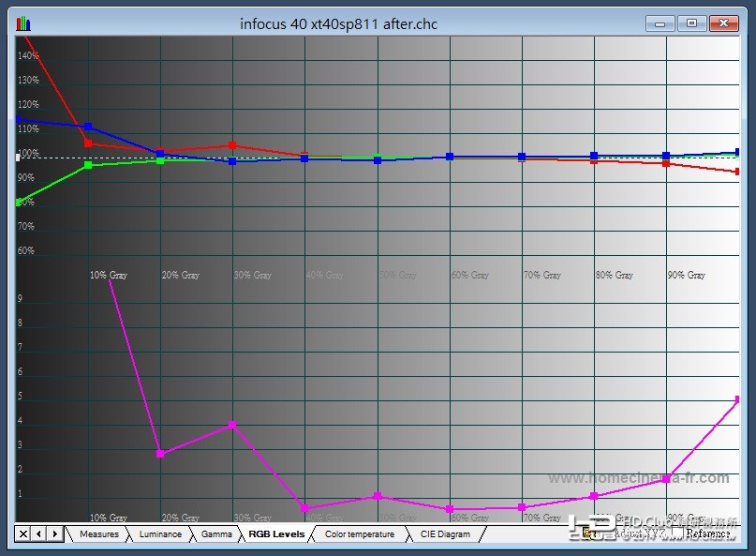Open the Measures tab
The width and height of the screenshot is (756, 556).
(x=99, y=534)
